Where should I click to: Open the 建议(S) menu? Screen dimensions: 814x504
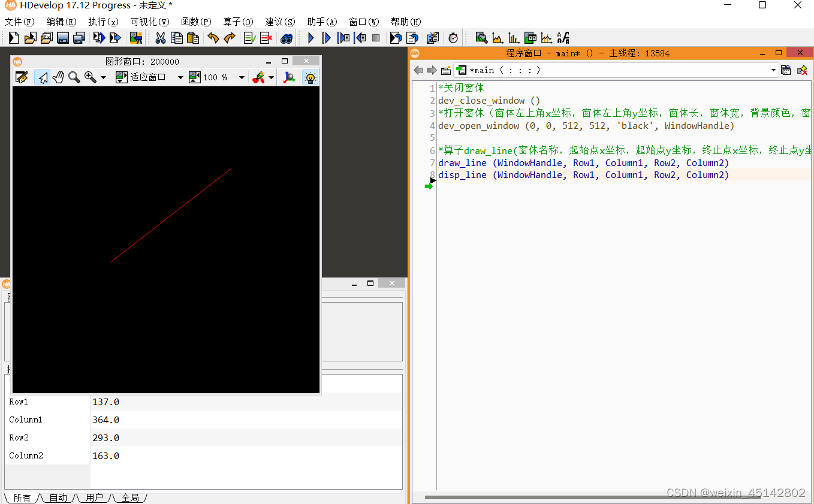click(280, 22)
